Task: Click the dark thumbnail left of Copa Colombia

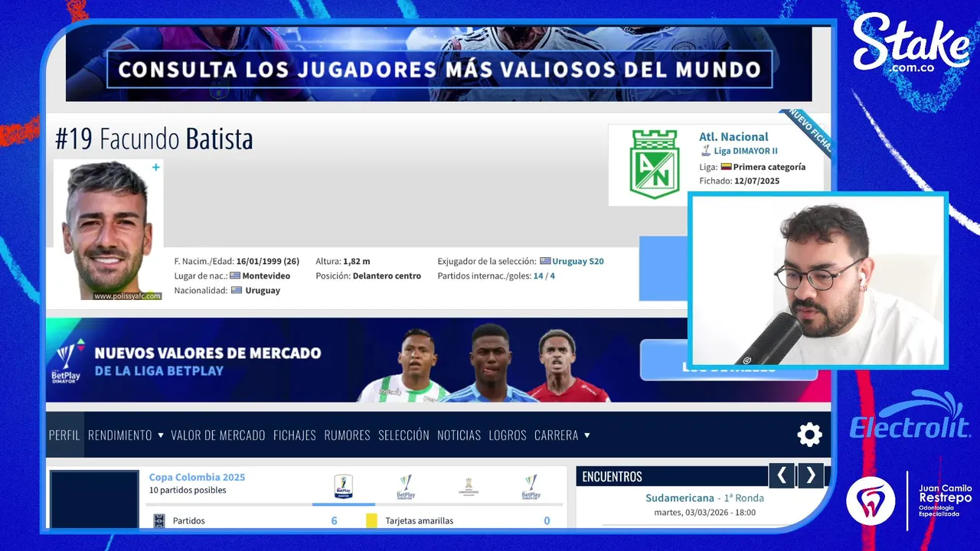Action: click(94, 499)
